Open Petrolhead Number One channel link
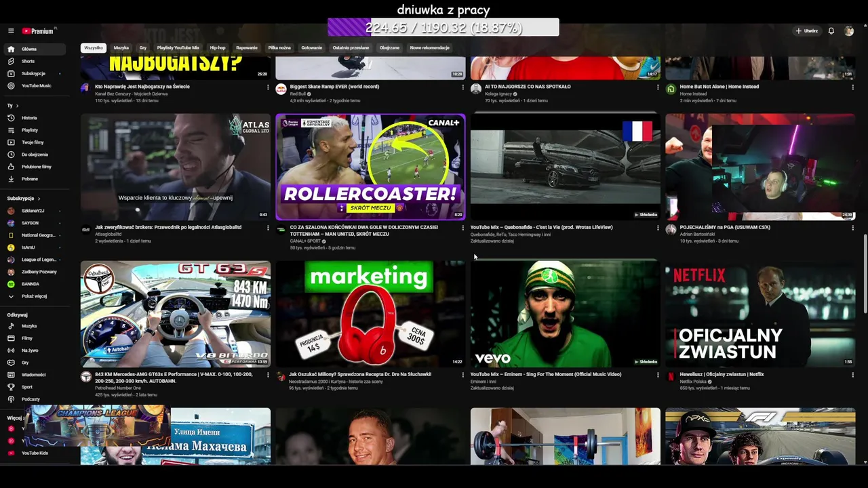The height and width of the screenshot is (488, 868). point(117,388)
